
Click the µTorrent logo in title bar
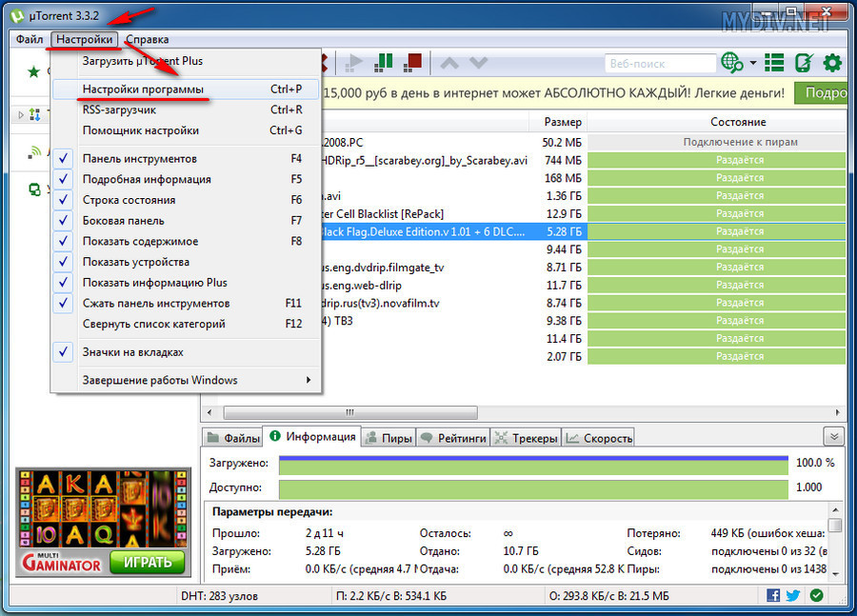coord(18,16)
